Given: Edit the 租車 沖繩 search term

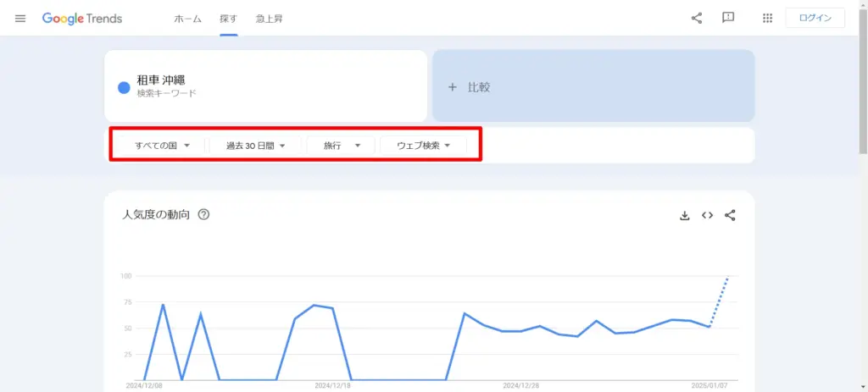Looking at the screenshot, I should (x=166, y=81).
